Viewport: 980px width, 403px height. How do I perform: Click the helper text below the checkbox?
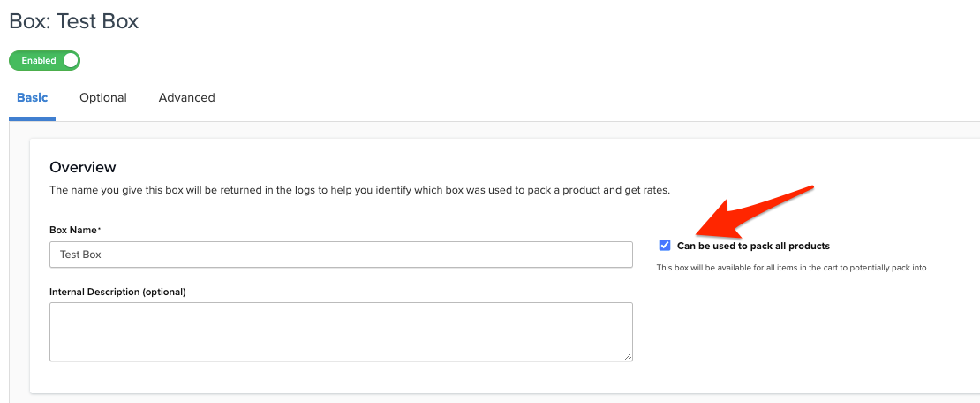click(x=791, y=267)
